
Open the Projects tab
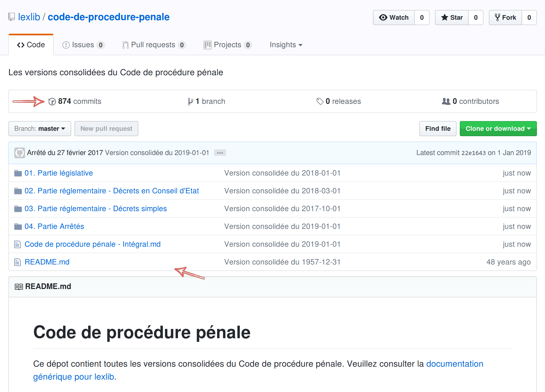(x=228, y=45)
